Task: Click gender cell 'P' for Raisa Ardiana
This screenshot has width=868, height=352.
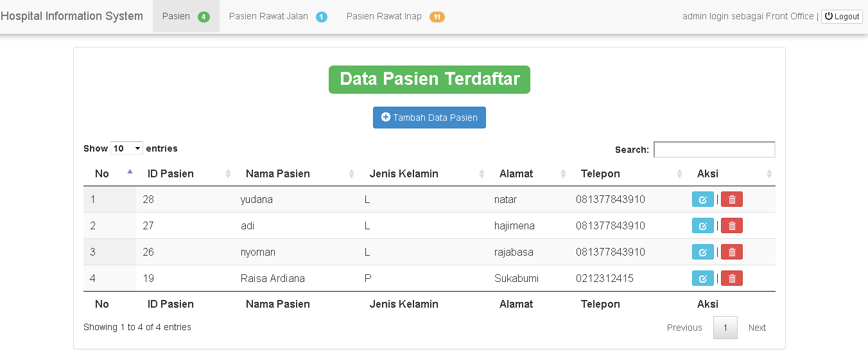Action: 368,278
